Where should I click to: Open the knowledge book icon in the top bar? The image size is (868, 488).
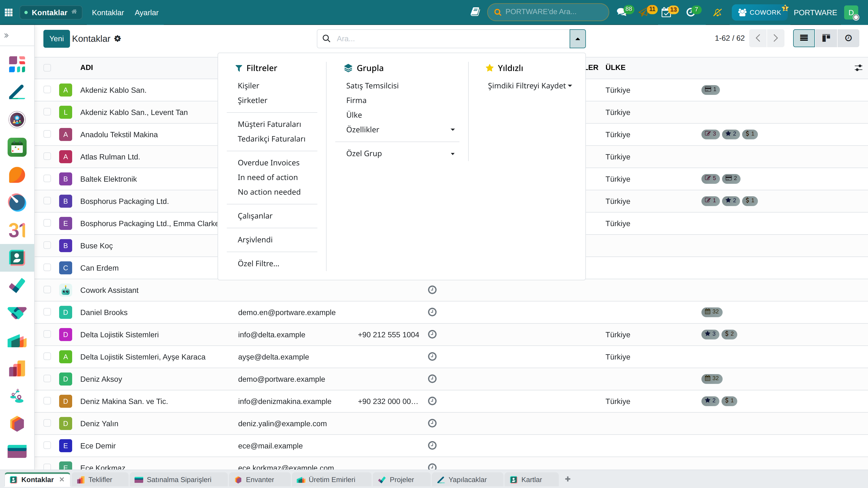coord(475,12)
